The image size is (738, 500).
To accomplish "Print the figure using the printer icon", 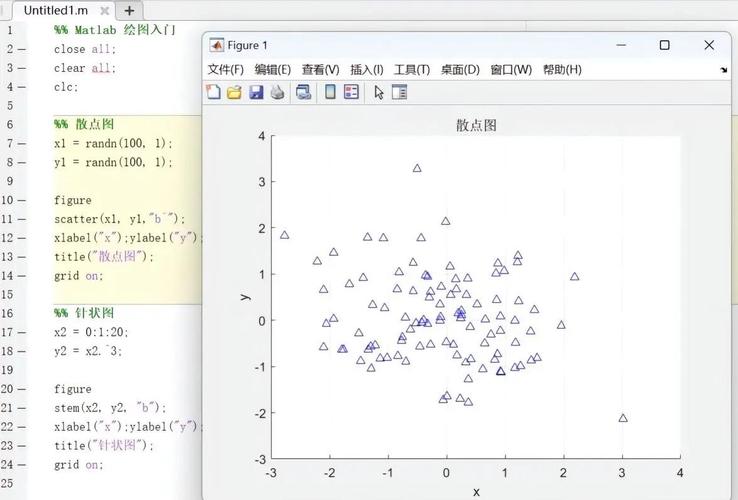I will tap(277, 92).
